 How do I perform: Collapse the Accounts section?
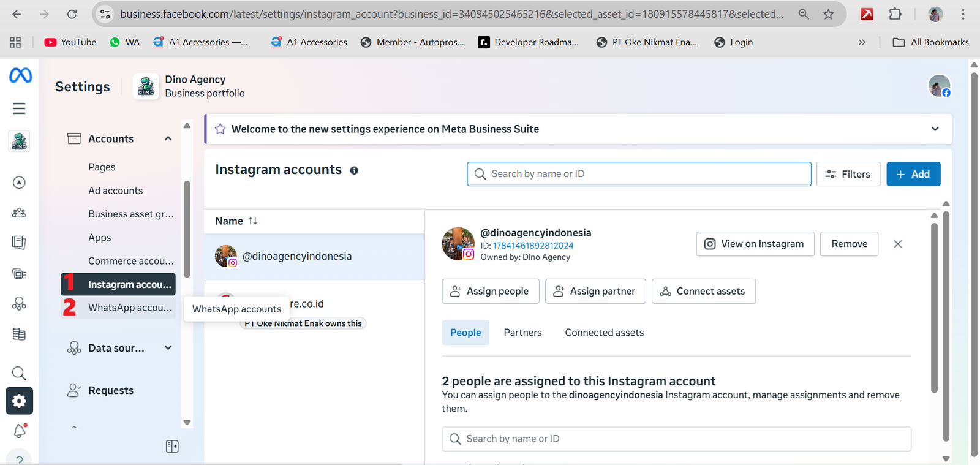(168, 139)
